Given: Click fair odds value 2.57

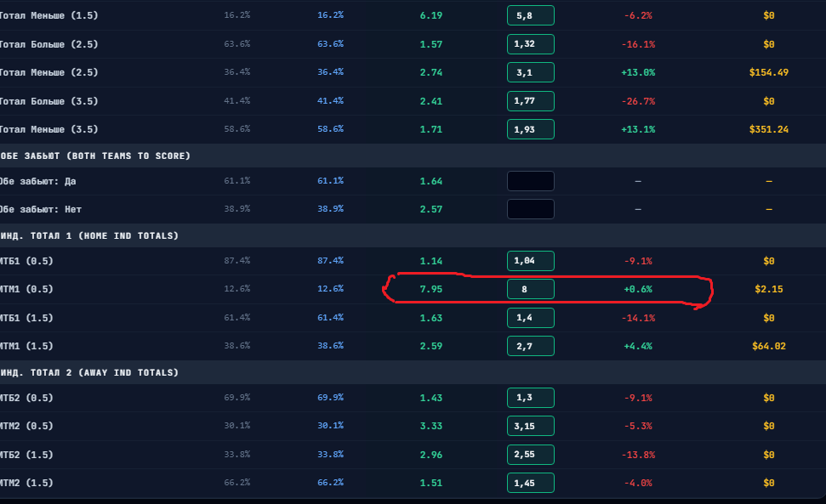Looking at the screenshot, I should pos(431,209).
